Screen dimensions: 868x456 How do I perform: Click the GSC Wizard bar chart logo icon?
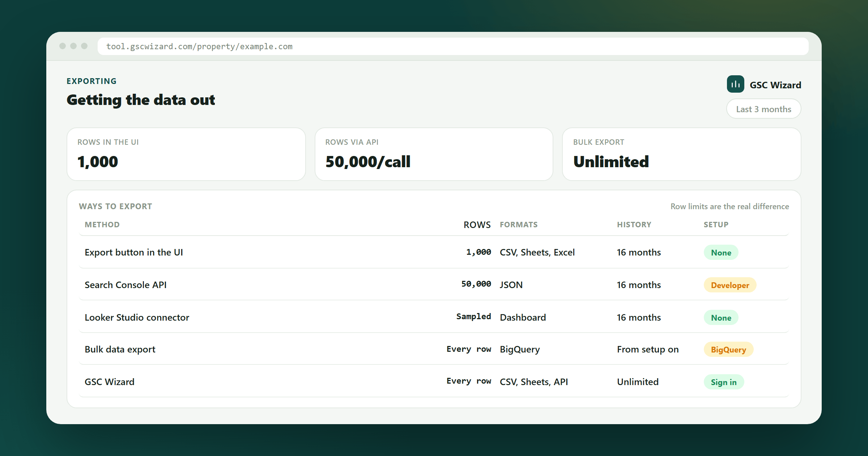point(735,84)
